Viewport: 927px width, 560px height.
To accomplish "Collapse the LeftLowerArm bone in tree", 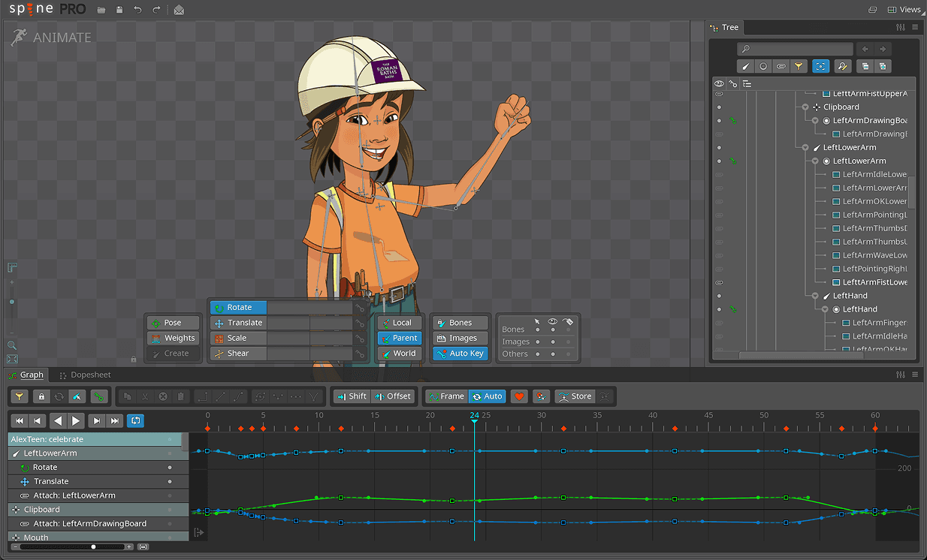I will point(805,148).
